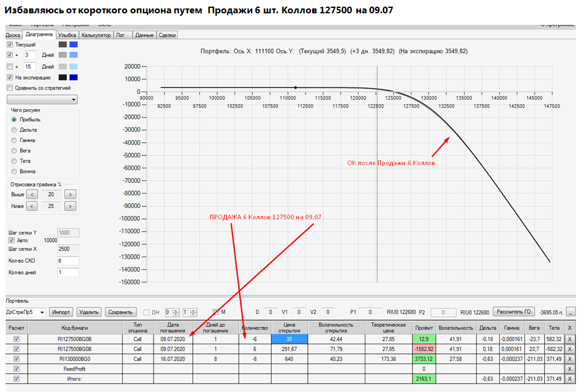Open the Данные tab
The width and height of the screenshot is (588, 392).
tap(145, 35)
